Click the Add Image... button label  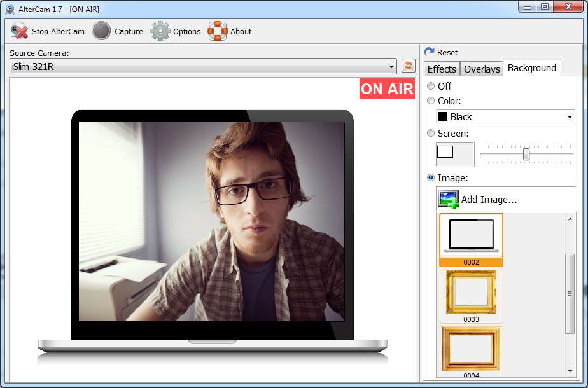(489, 200)
